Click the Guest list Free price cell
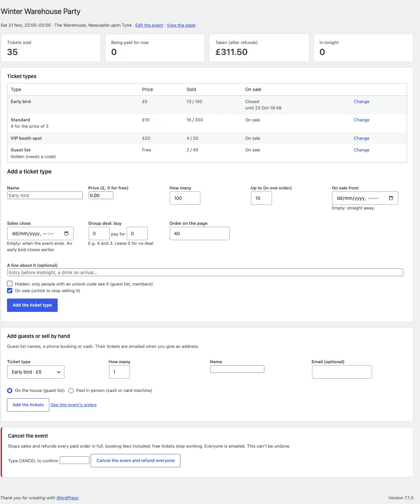This screenshot has width=420, height=504. pyautogui.click(x=146, y=150)
